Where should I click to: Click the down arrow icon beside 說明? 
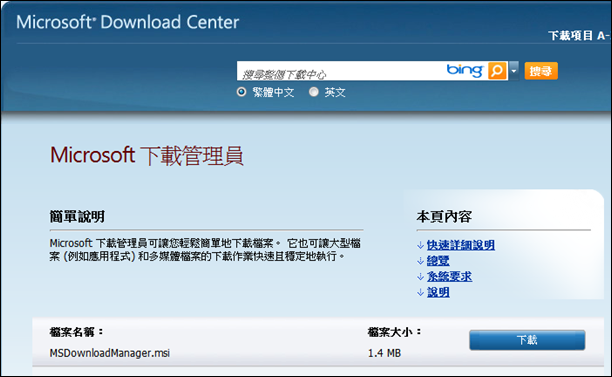[x=420, y=292]
